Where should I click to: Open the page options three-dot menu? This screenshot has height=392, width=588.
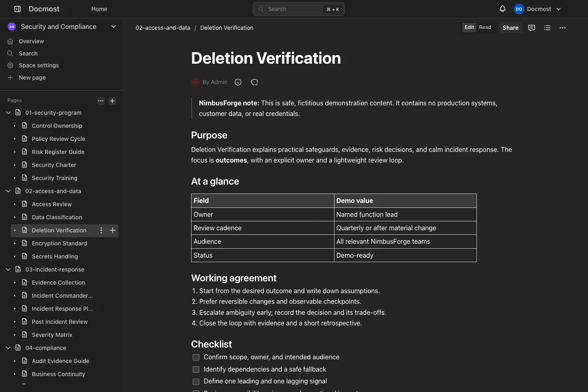(x=563, y=28)
